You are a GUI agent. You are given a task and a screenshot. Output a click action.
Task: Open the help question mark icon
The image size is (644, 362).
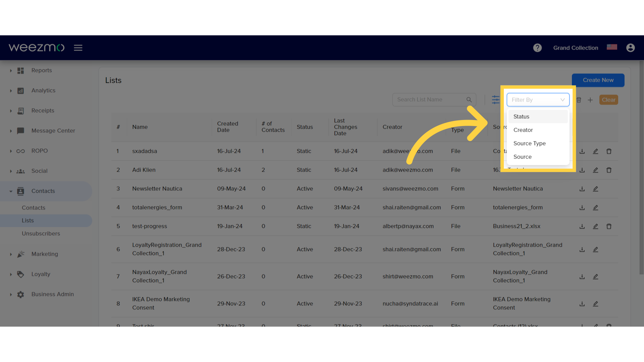pyautogui.click(x=537, y=48)
